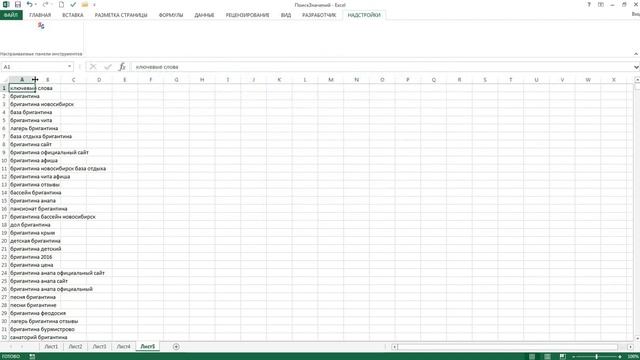Switch to the РЕЦЕНЗИРОВАНИЕ ribbon tab
Image resolution: width=640 pixels, height=360 pixels.
click(247, 15)
